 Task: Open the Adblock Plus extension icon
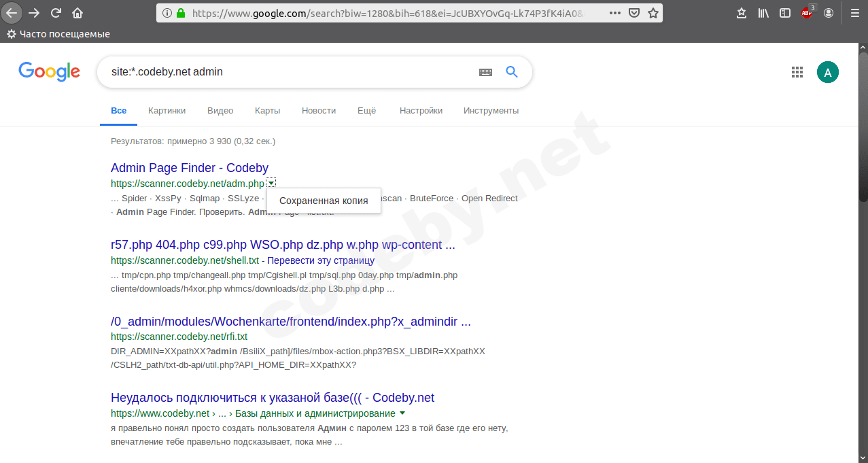pyautogui.click(x=807, y=12)
